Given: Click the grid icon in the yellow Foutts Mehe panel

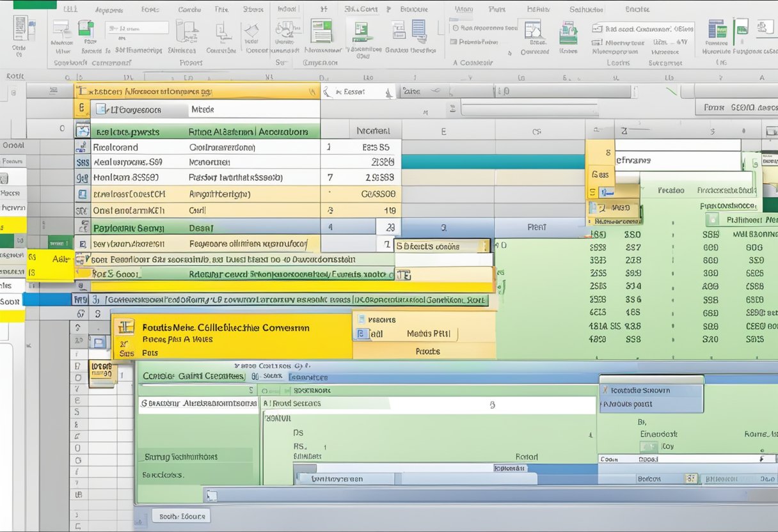Looking at the screenshot, I should coord(127,327).
